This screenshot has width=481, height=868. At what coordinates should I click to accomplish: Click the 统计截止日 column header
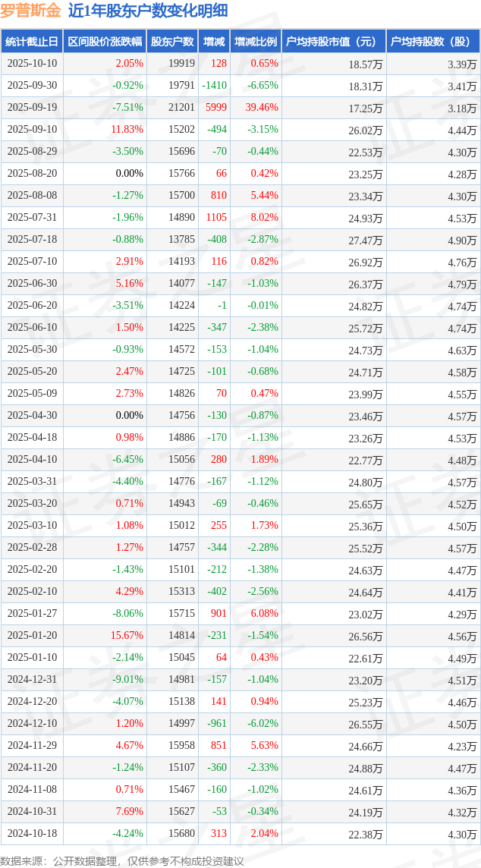click(x=31, y=42)
